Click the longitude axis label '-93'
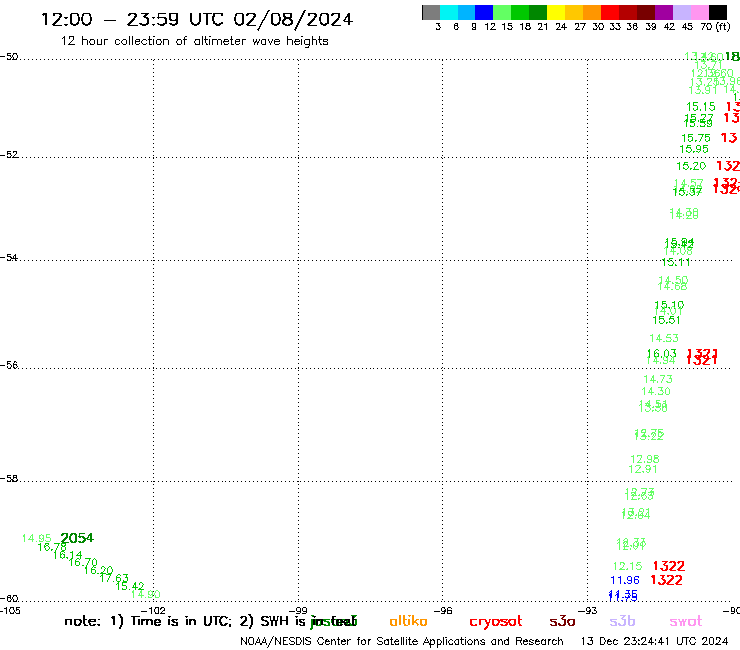Image resolution: width=740 pixels, height=650 pixels. pos(588,610)
